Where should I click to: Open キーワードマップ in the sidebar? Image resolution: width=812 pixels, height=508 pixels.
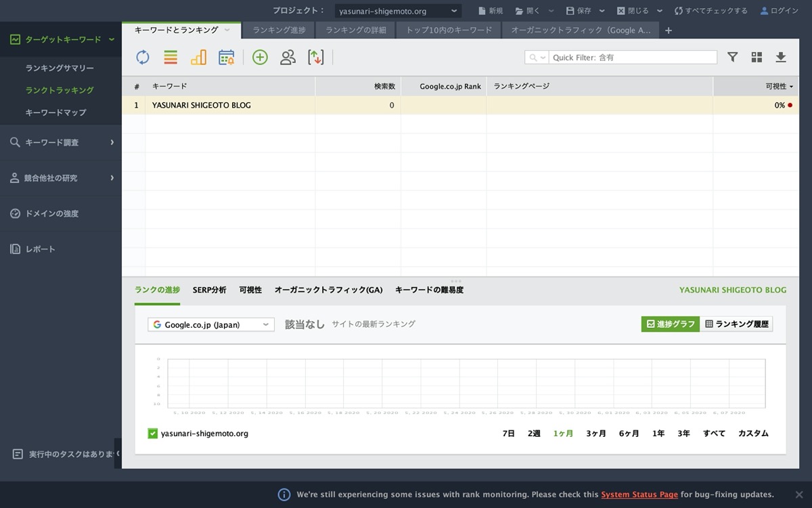(55, 112)
